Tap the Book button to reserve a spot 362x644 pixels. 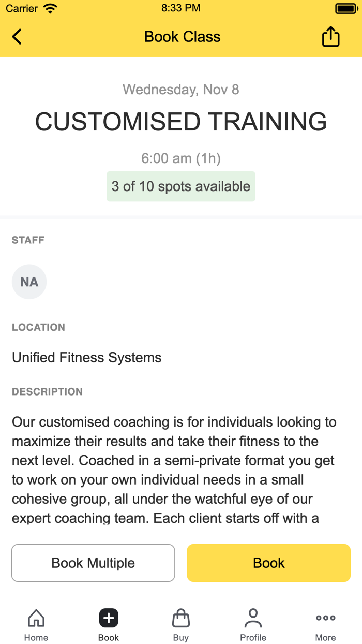268,563
